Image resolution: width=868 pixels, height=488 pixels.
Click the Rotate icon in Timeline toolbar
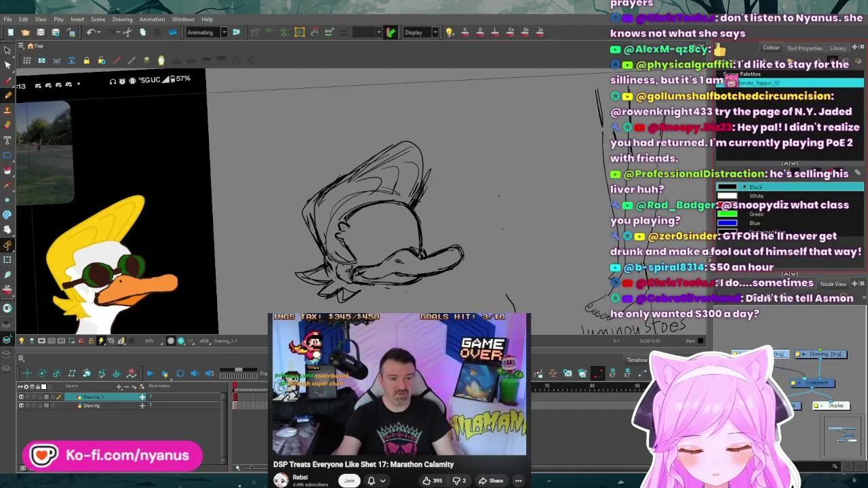click(42, 373)
